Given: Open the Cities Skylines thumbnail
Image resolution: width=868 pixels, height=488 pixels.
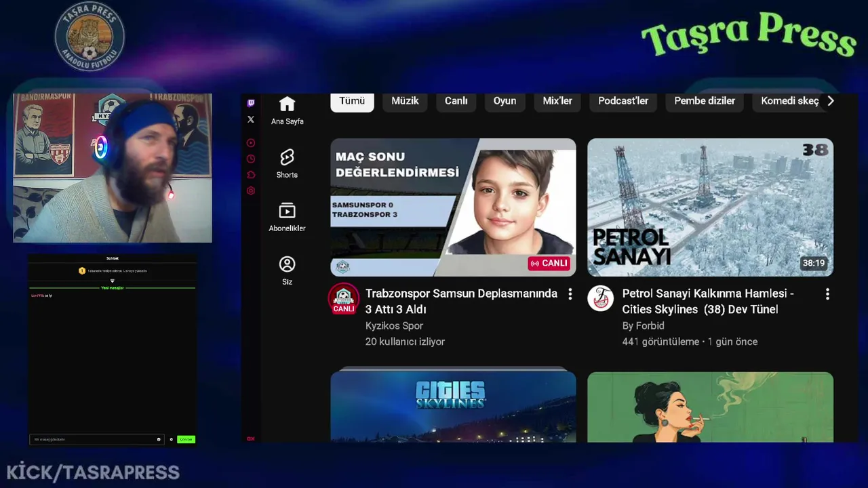Looking at the screenshot, I should click(x=453, y=405).
